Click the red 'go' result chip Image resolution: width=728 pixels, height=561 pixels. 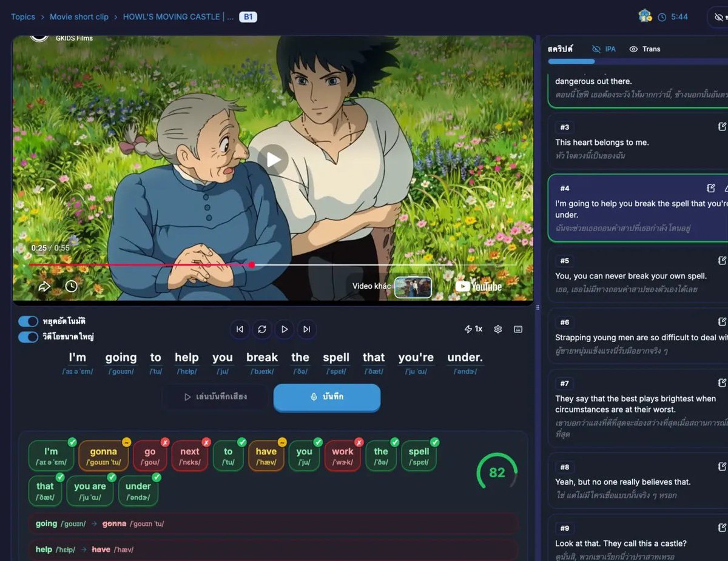150,456
